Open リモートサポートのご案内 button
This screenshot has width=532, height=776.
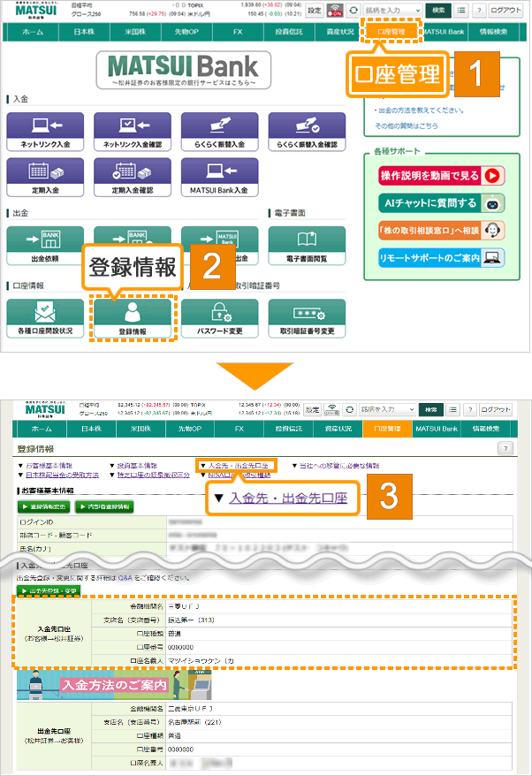pos(442,258)
